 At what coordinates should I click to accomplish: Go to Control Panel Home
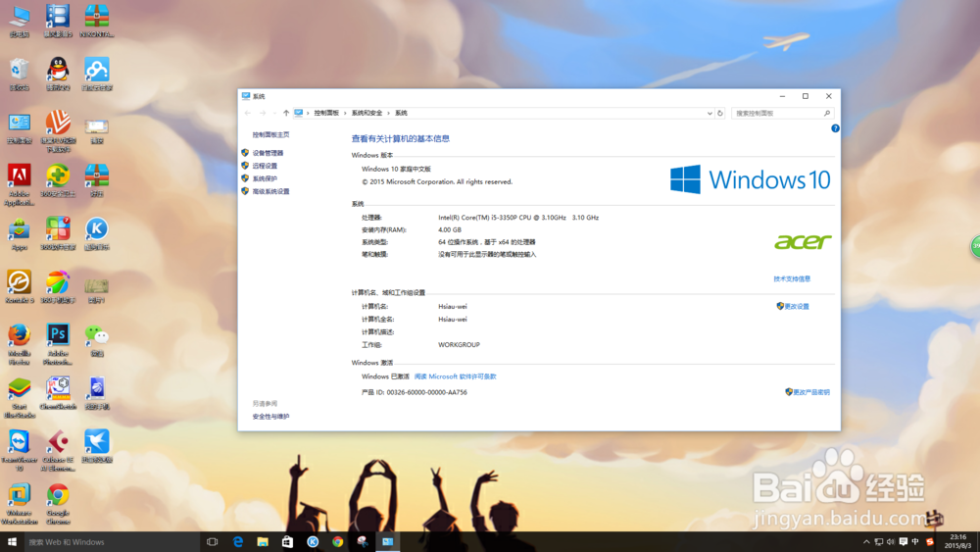[x=270, y=135]
